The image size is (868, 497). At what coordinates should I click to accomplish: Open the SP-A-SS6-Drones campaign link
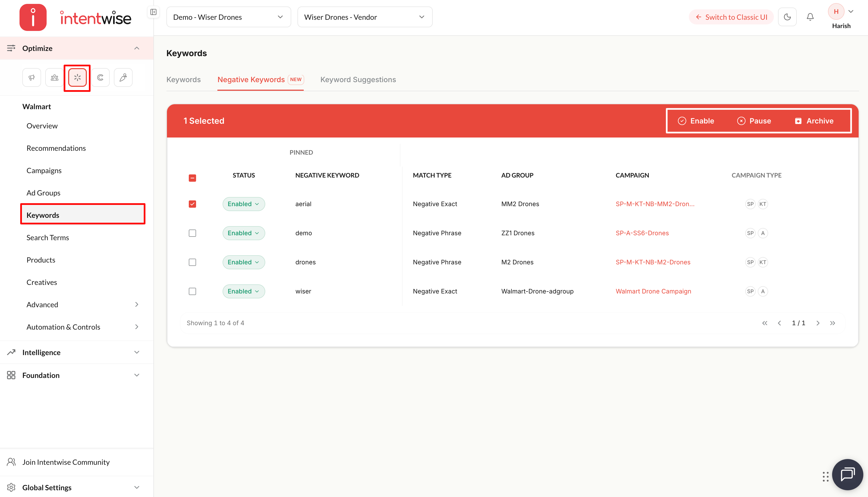[642, 233]
